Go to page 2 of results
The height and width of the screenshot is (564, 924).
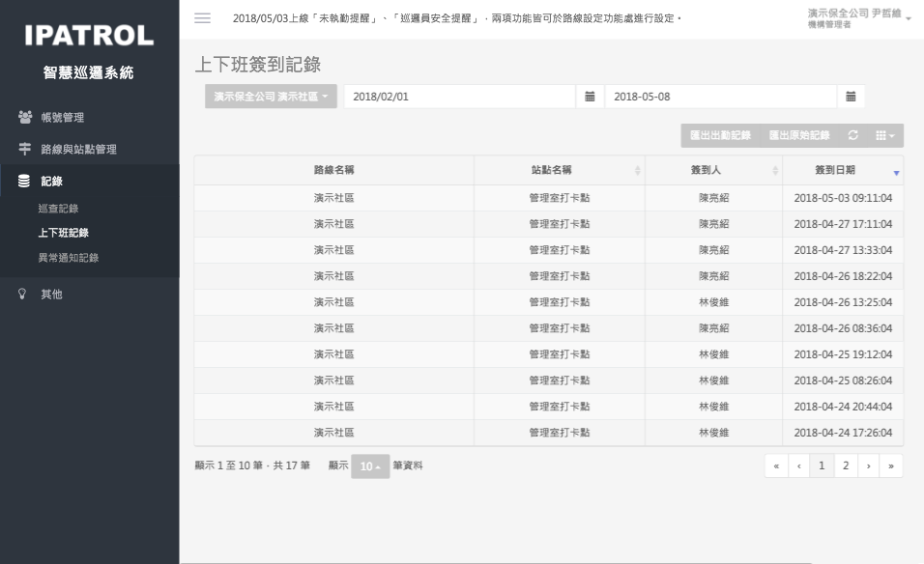(845, 465)
